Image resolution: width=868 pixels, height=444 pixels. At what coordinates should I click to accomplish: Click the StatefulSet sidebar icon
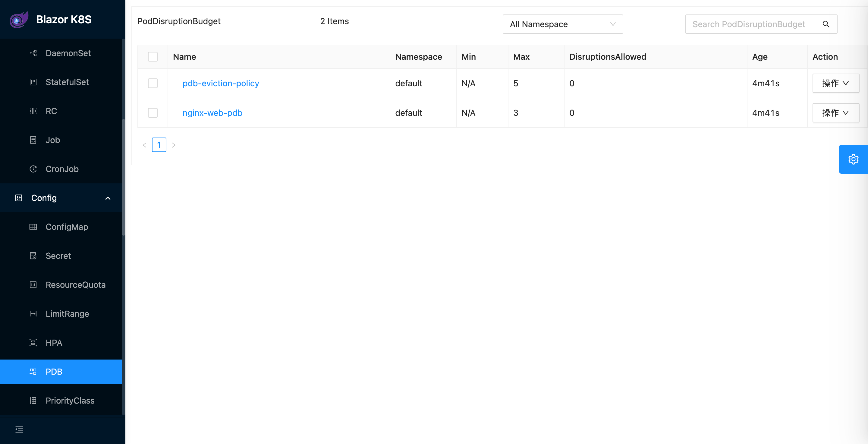(x=33, y=82)
